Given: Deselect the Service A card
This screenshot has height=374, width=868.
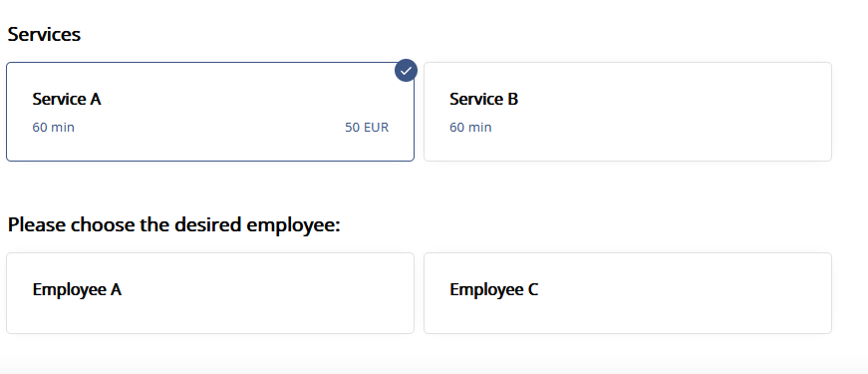Looking at the screenshot, I should click(210, 112).
